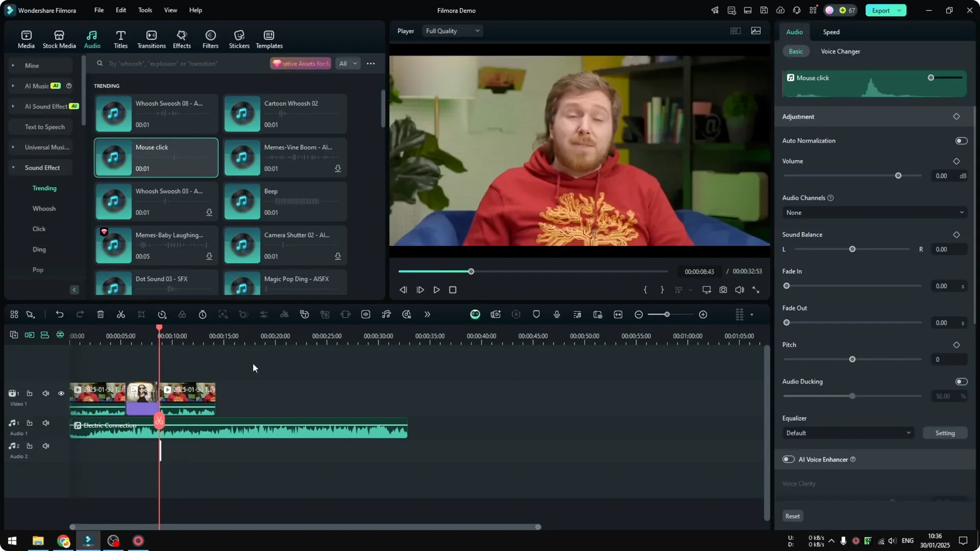980x551 pixels.
Task: Open the Tools menu
Action: point(144,10)
